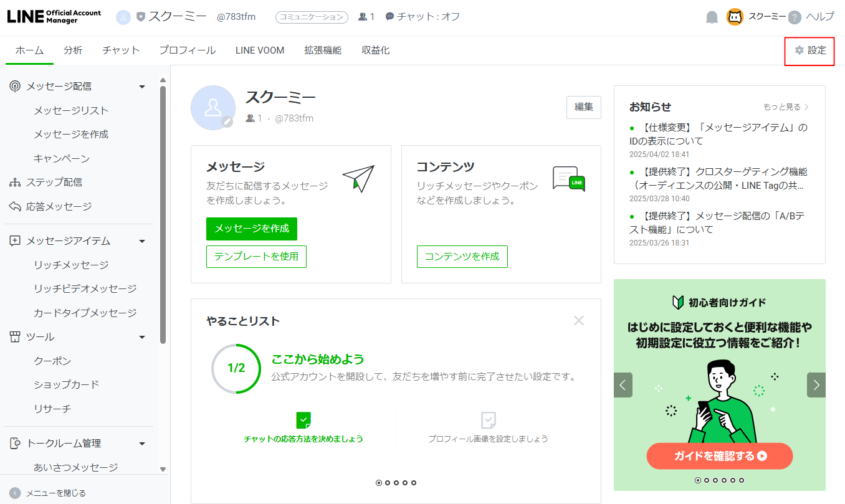Click the paper plane message icon
Screen dimensions: 845x504
pos(359,178)
